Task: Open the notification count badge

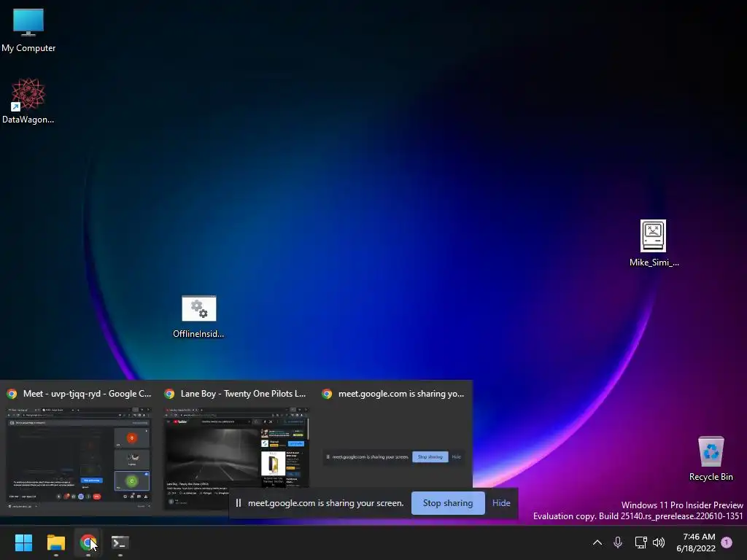Action: (x=727, y=542)
